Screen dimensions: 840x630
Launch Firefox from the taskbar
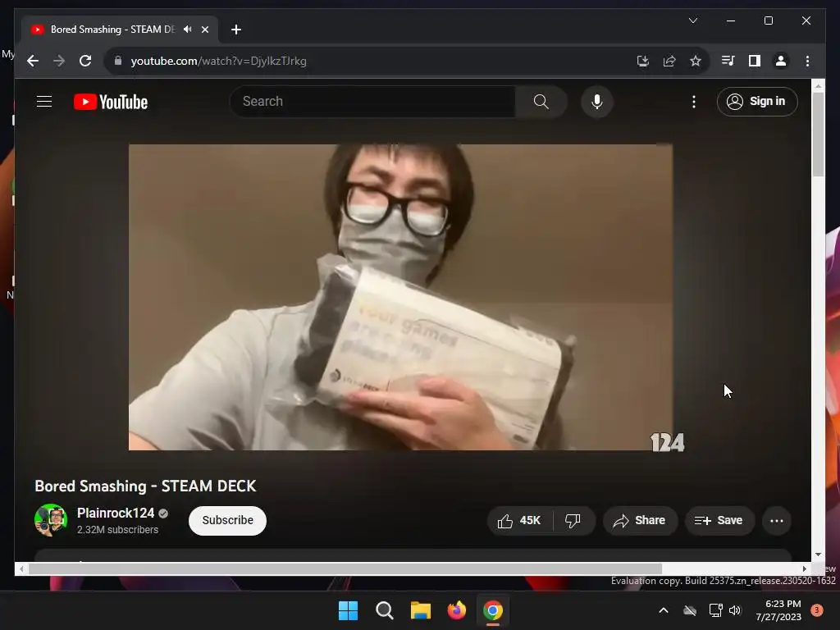(x=456, y=610)
